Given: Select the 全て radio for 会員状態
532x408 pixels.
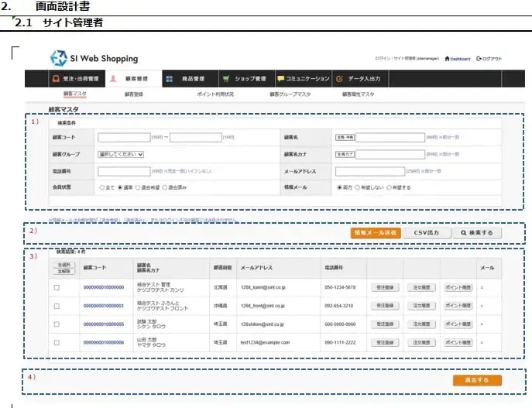Looking at the screenshot, I should (101, 187).
